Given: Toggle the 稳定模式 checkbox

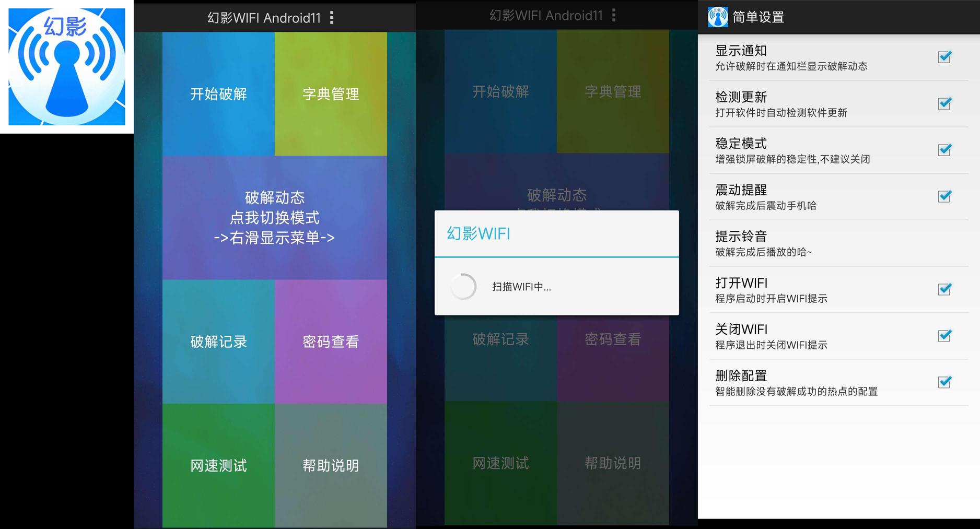Looking at the screenshot, I should [x=944, y=150].
